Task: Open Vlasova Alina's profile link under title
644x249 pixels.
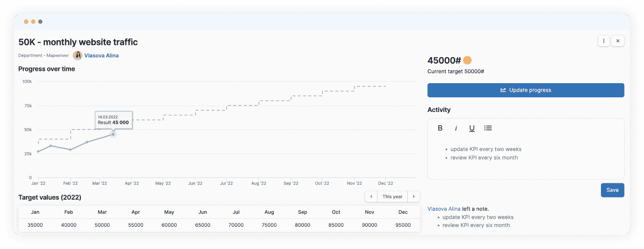Action: (101, 56)
